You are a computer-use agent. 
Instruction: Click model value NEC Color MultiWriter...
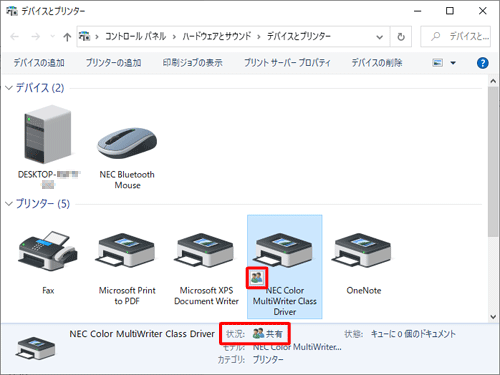tap(297, 347)
